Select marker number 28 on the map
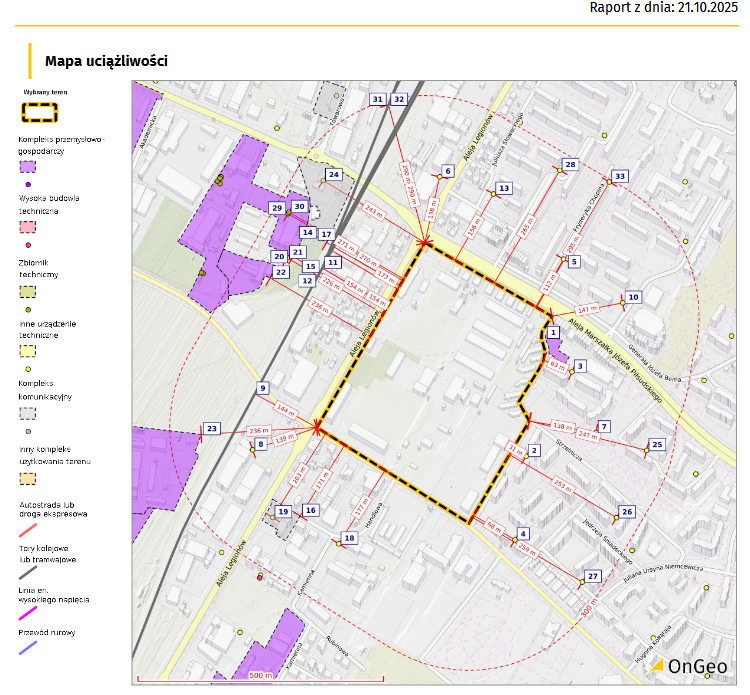Screen dimensions: 750x695 click(570, 164)
